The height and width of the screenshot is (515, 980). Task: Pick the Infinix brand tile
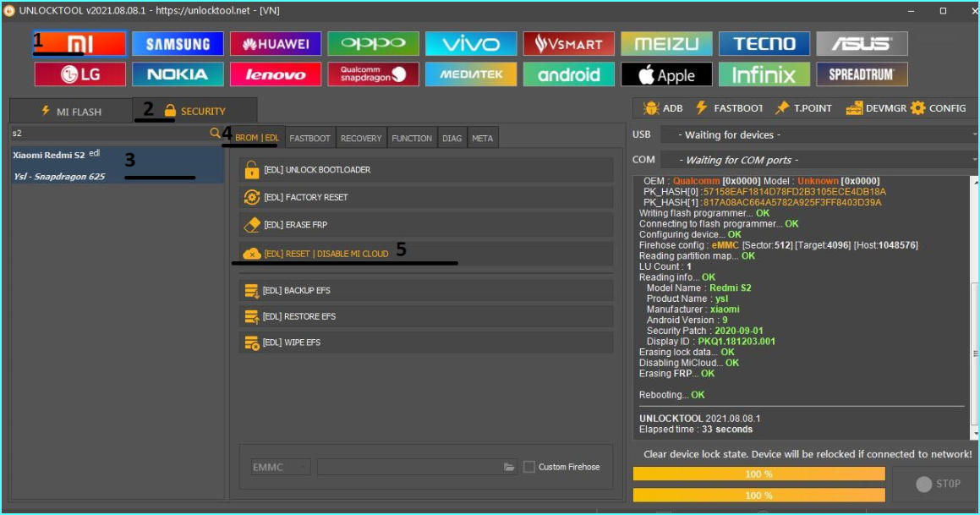pyautogui.click(x=764, y=74)
